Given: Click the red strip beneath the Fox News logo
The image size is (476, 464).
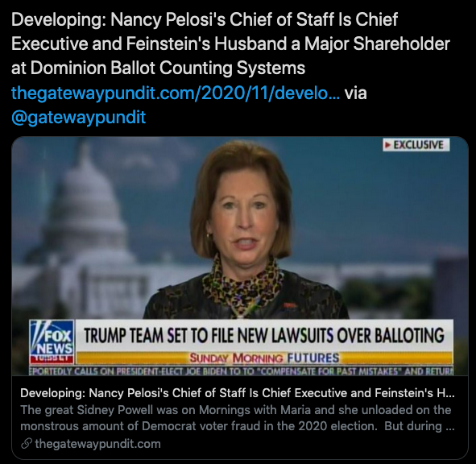Looking at the screenshot, I should 52,359.
